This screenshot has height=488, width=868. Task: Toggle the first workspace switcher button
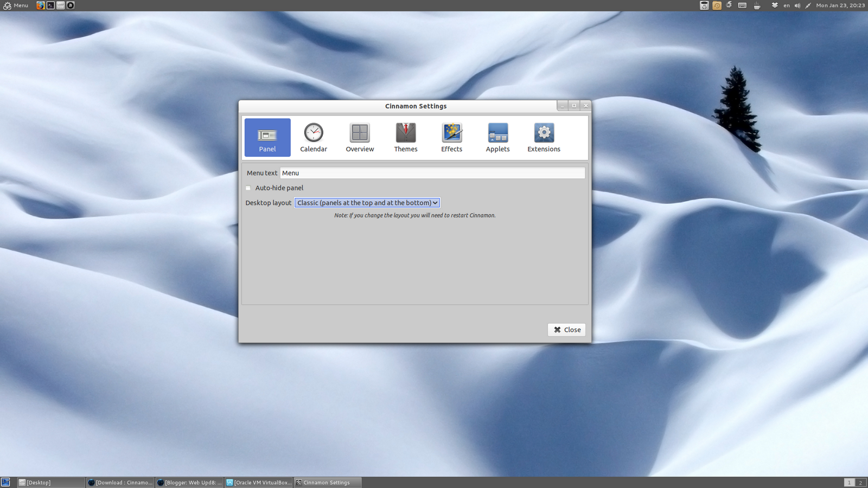click(849, 482)
